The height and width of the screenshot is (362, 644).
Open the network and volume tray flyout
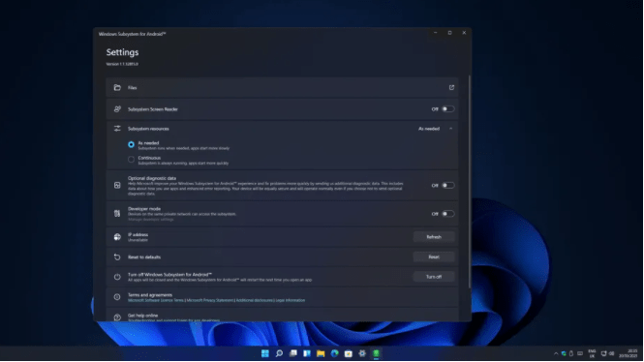(x=607, y=353)
